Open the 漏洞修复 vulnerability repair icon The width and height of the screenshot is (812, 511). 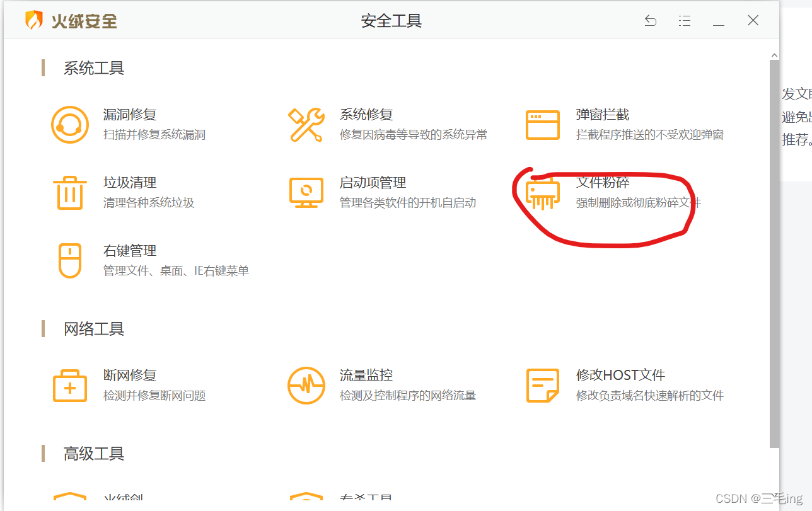point(69,124)
